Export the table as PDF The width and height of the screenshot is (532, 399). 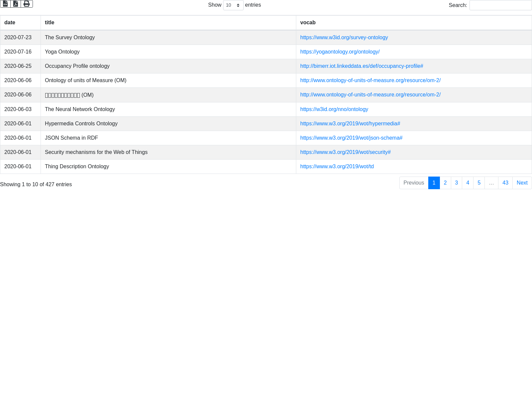[16, 4]
